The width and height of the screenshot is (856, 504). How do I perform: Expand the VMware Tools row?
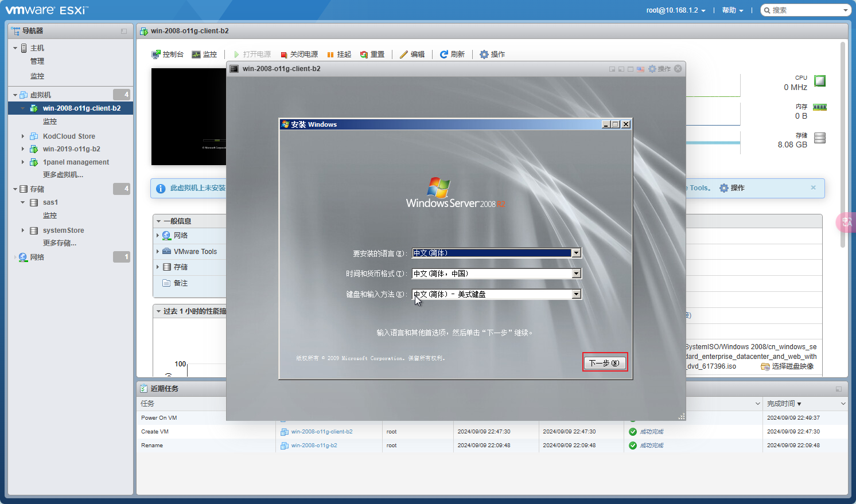click(158, 252)
